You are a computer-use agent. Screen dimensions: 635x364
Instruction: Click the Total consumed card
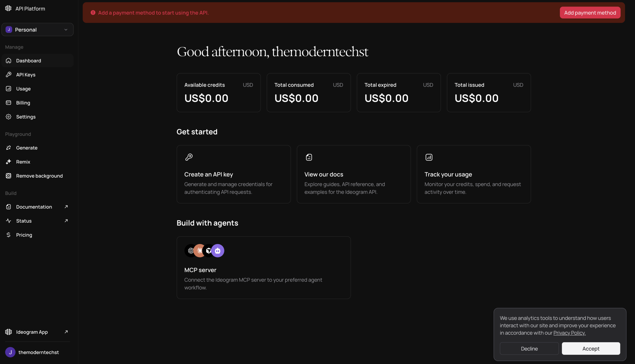(309, 92)
